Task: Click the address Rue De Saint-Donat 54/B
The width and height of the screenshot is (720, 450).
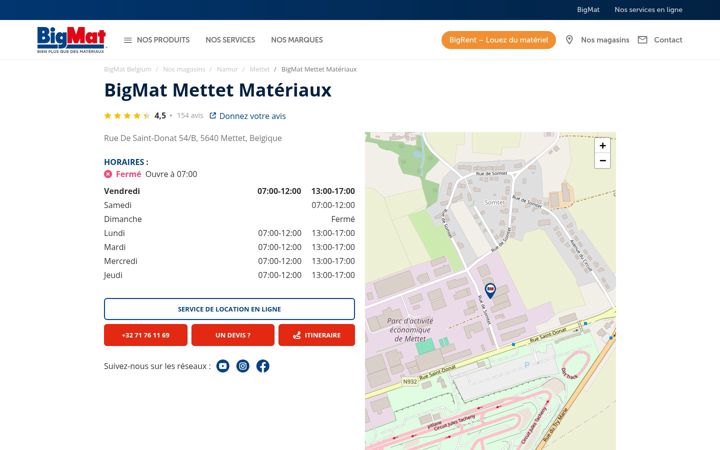Action: (x=193, y=138)
